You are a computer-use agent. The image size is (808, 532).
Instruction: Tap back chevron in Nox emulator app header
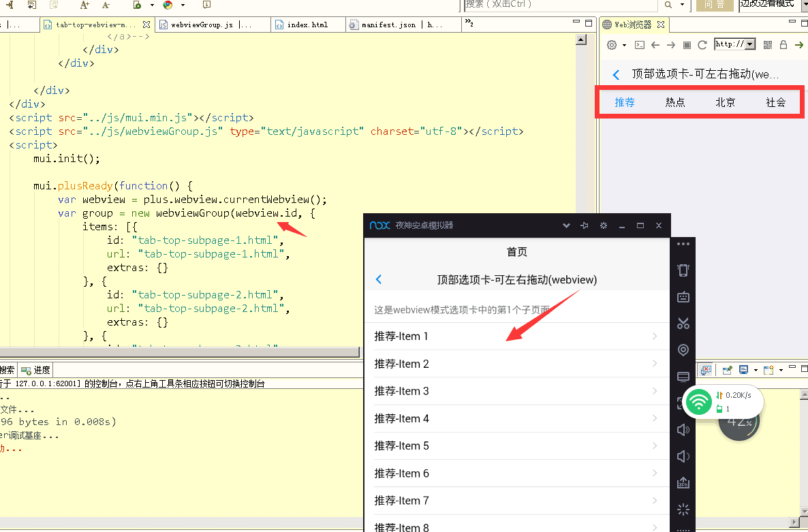click(x=379, y=279)
